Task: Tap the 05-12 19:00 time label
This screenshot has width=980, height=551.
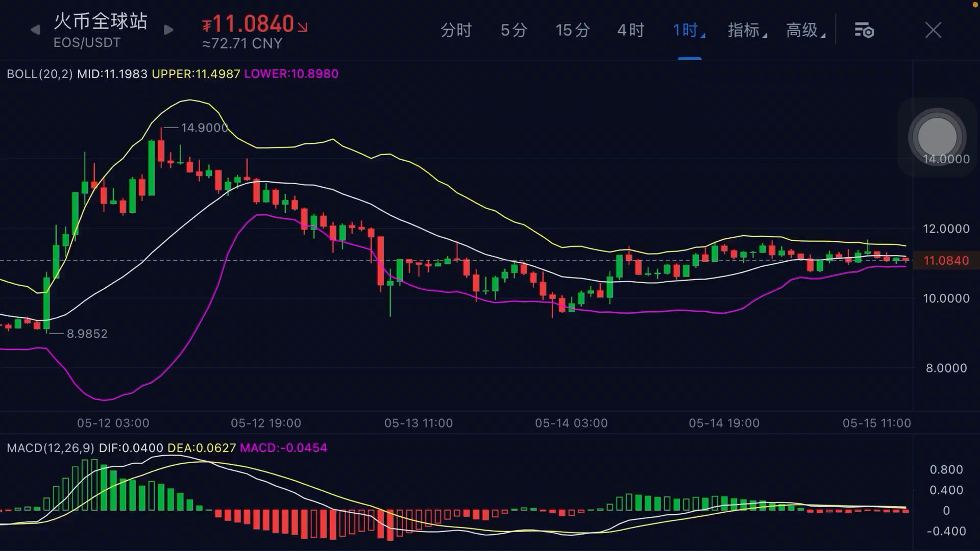Action: click(x=266, y=423)
